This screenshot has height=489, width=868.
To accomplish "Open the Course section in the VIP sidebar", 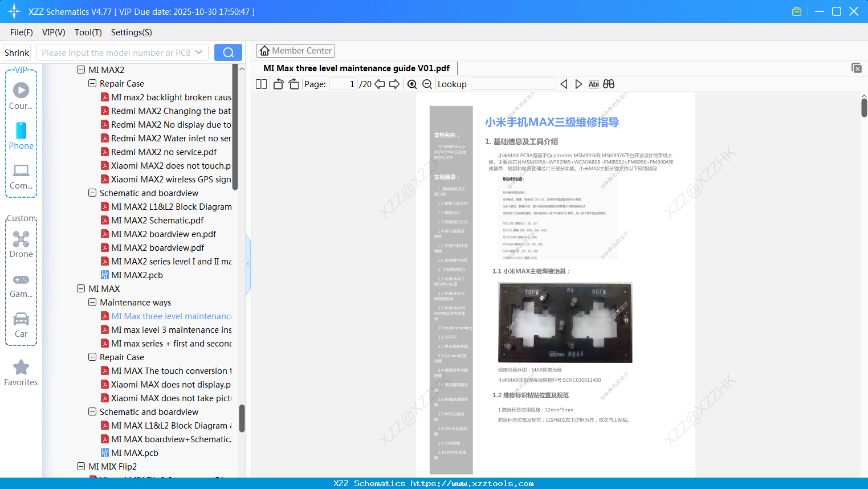I will pyautogui.click(x=21, y=96).
